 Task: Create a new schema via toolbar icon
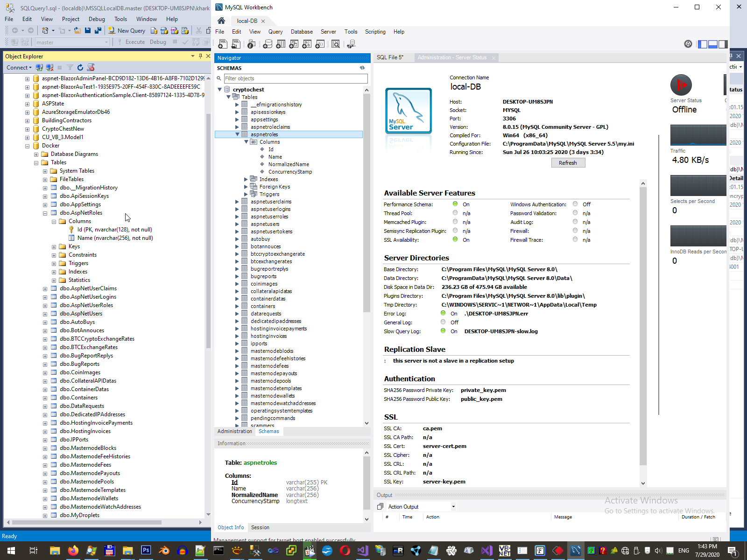[x=268, y=44]
